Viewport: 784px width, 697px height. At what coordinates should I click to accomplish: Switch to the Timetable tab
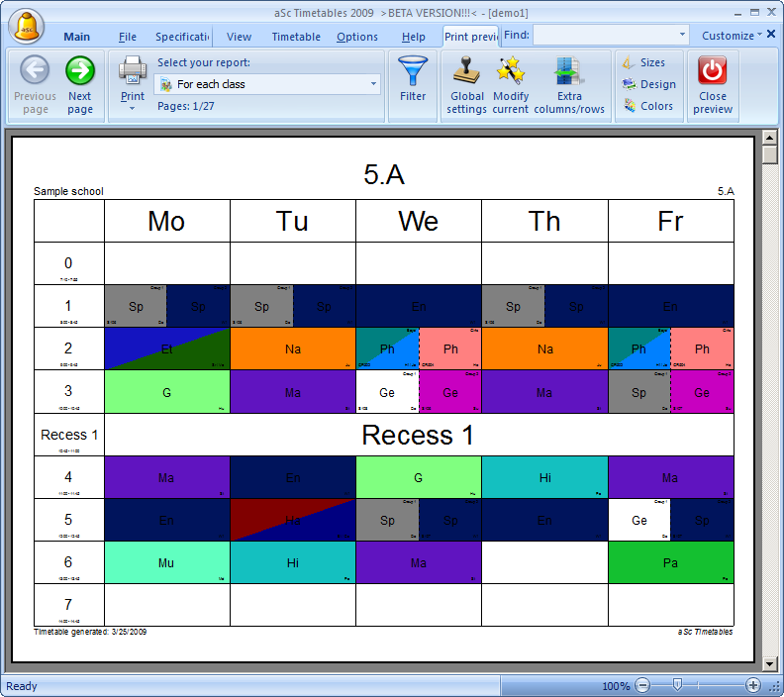click(296, 37)
